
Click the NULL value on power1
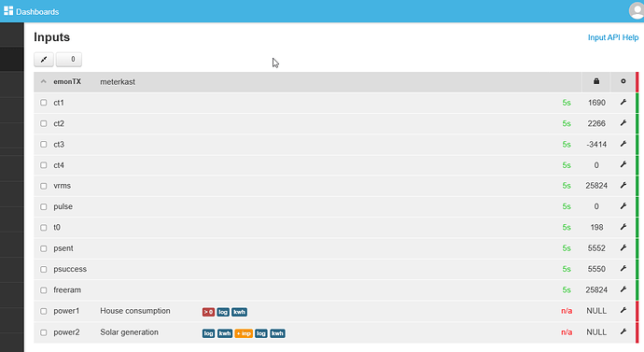tap(596, 311)
